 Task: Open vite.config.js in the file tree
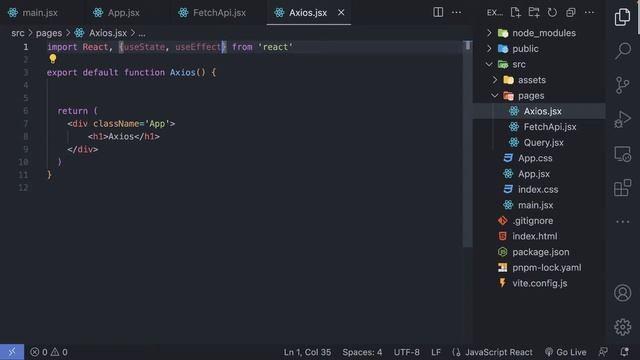(x=539, y=283)
